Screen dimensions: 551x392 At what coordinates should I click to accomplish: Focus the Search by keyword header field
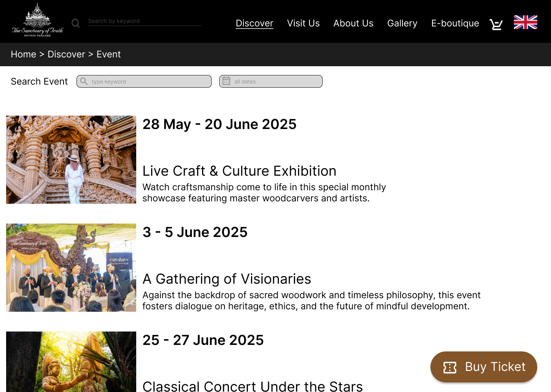pyautogui.click(x=145, y=21)
